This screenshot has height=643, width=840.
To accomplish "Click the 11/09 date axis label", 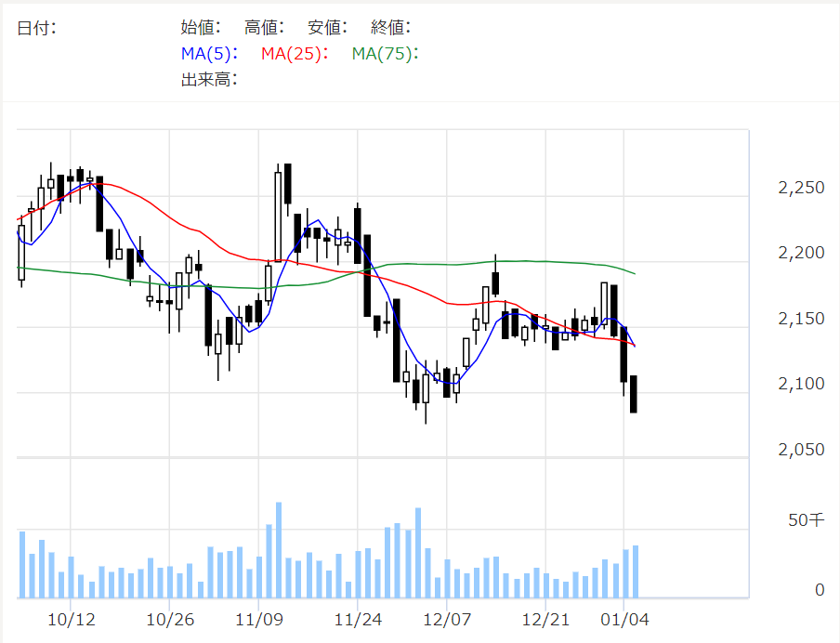I will [259, 620].
